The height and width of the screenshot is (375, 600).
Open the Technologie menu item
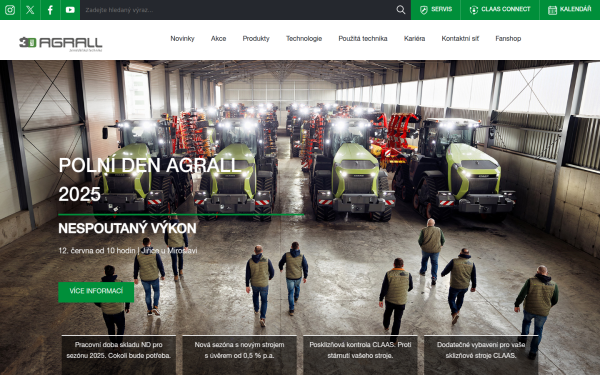304,39
